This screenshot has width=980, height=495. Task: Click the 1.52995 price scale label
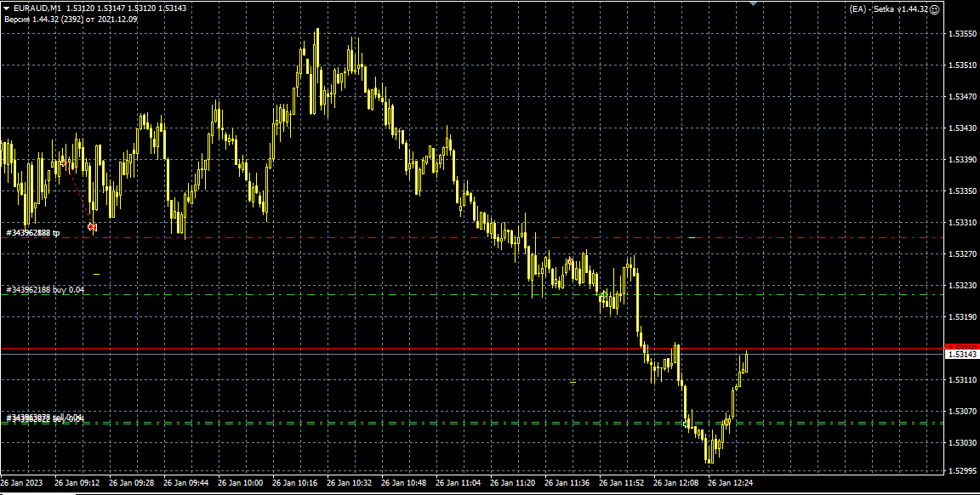coord(962,470)
